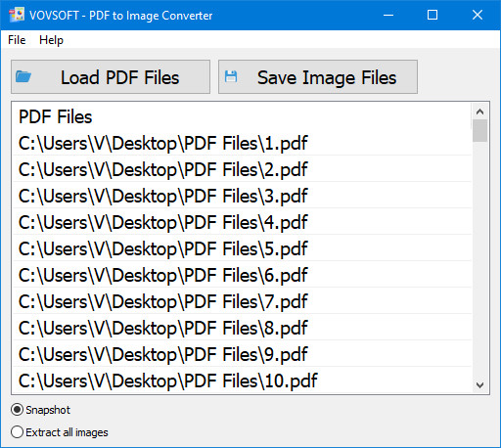
Task: Select the 4.pdf row in the list
Action: [x=243, y=222]
